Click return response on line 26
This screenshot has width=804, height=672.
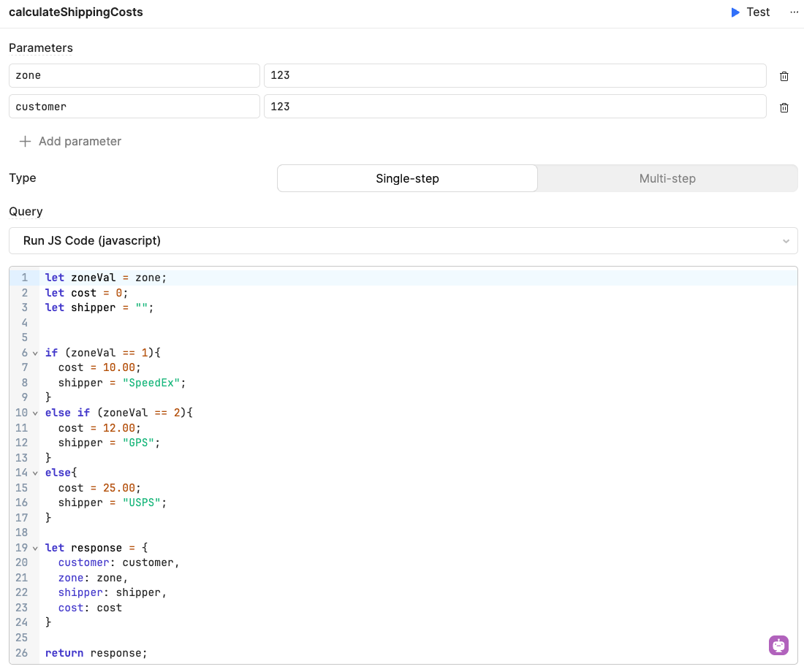coord(96,653)
